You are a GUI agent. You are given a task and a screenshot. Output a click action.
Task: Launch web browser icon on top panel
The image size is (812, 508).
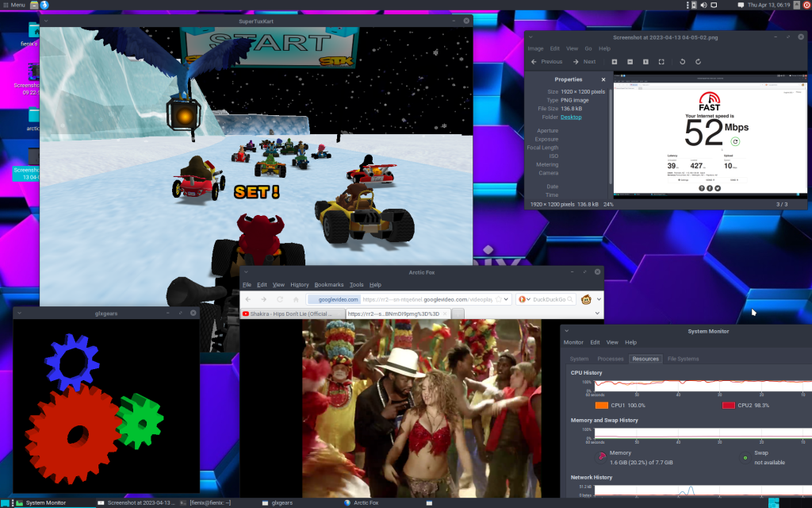click(44, 5)
